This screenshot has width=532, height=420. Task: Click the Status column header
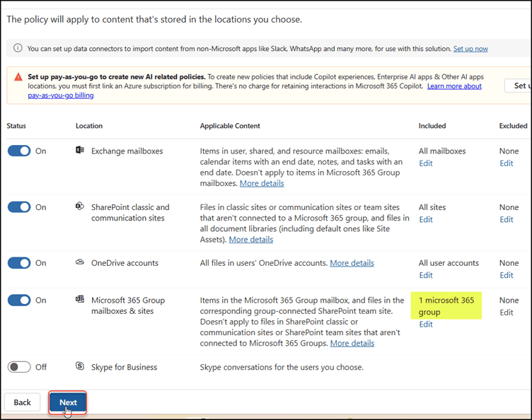[16, 126]
